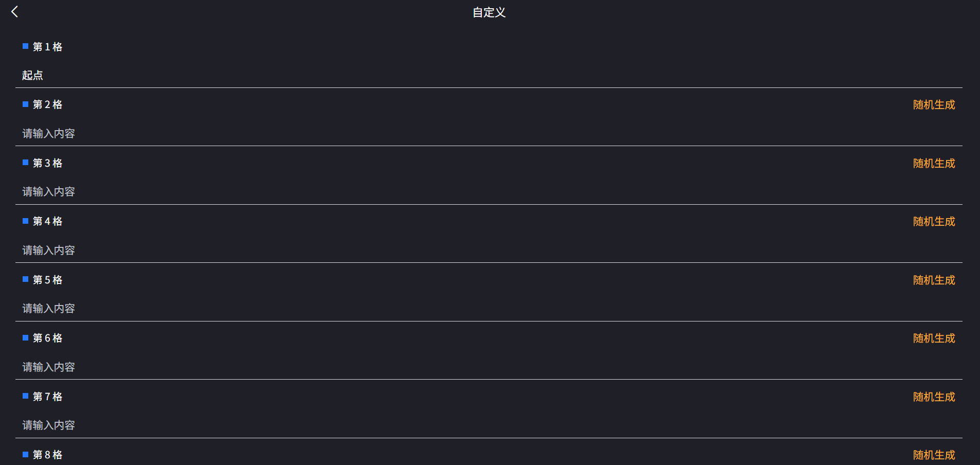Click the 请输入内容 field under 第 2 格

(206, 133)
